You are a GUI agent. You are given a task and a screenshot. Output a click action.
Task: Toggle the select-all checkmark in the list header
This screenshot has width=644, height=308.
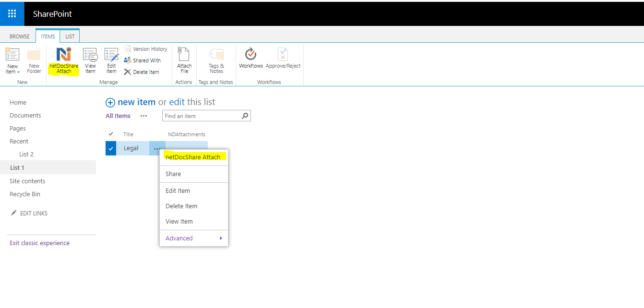tap(111, 134)
